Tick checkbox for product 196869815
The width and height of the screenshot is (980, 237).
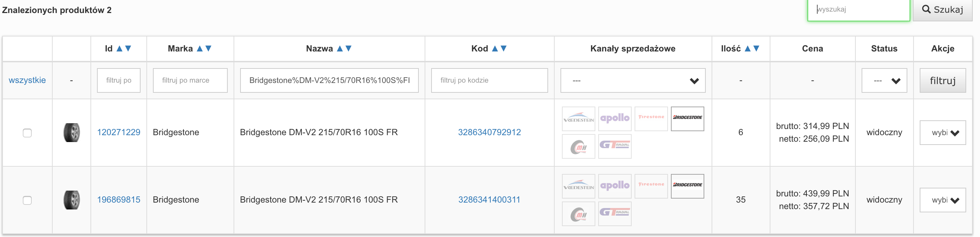pos(27,200)
